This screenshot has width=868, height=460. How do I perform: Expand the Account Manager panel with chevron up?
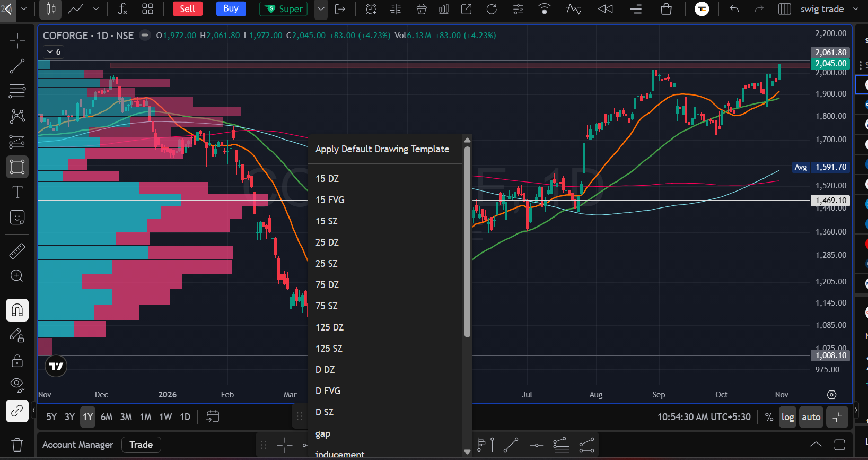(816, 444)
